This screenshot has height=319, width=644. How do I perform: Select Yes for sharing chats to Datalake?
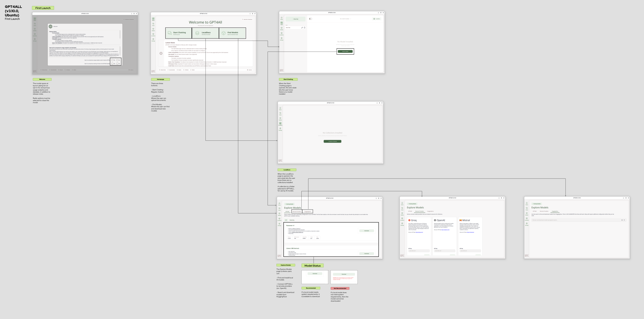coord(112,64)
